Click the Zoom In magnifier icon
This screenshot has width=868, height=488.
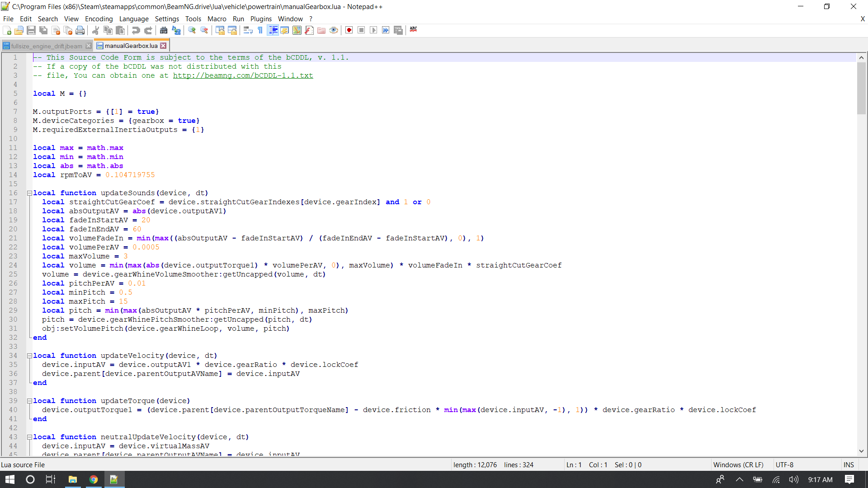(192, 30)
